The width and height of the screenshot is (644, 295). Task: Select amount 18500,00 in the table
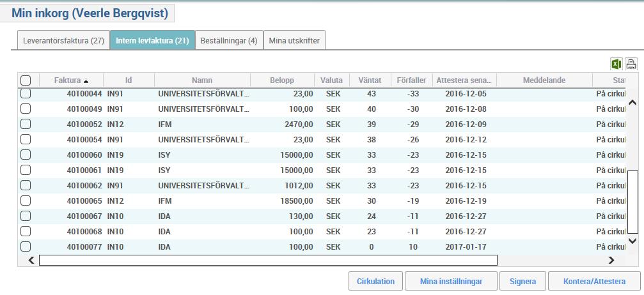pyautogui.click(x=297, y=201)
